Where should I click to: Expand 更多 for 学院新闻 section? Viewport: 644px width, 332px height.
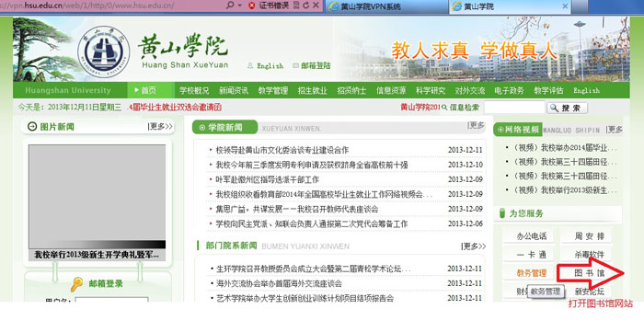tap(476, 125)
